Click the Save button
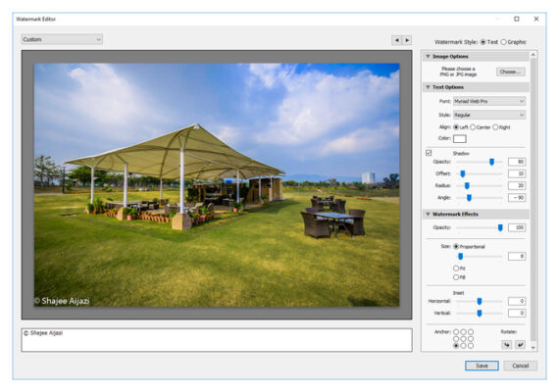Image resolution: width=559 pixels, height=392 pixels. (482, 366)
